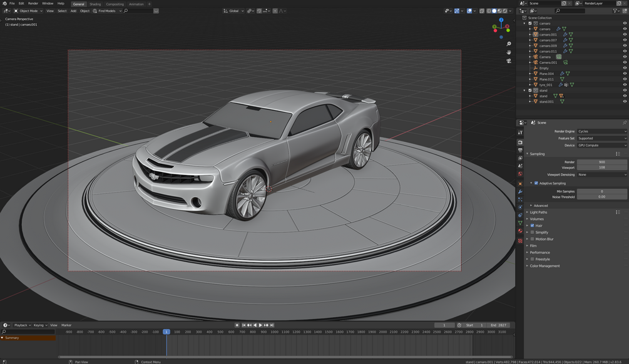Toggle the camaro collection checkbox
The image size is (629, 364).
point(530,23)
